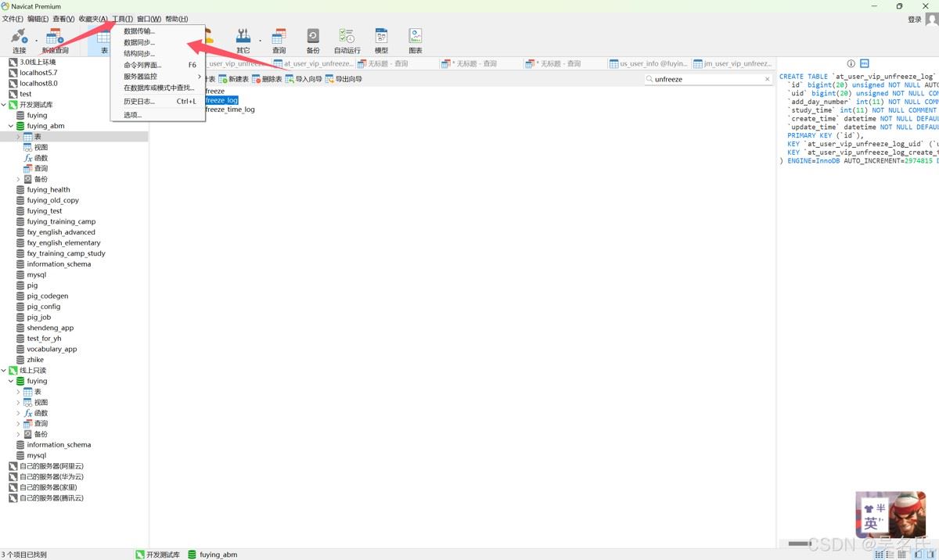Clear the unfreeze search filter
Screen dimensions: 939x560
point(767,79)
